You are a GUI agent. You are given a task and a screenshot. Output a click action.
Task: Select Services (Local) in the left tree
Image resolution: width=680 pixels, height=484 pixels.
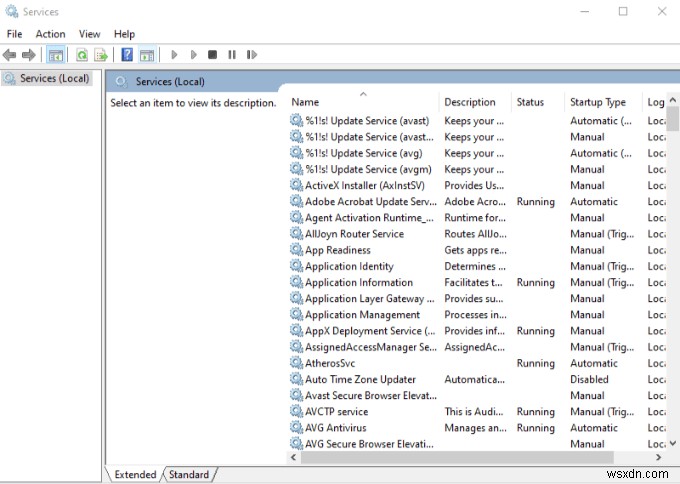(x=52, y=78)
